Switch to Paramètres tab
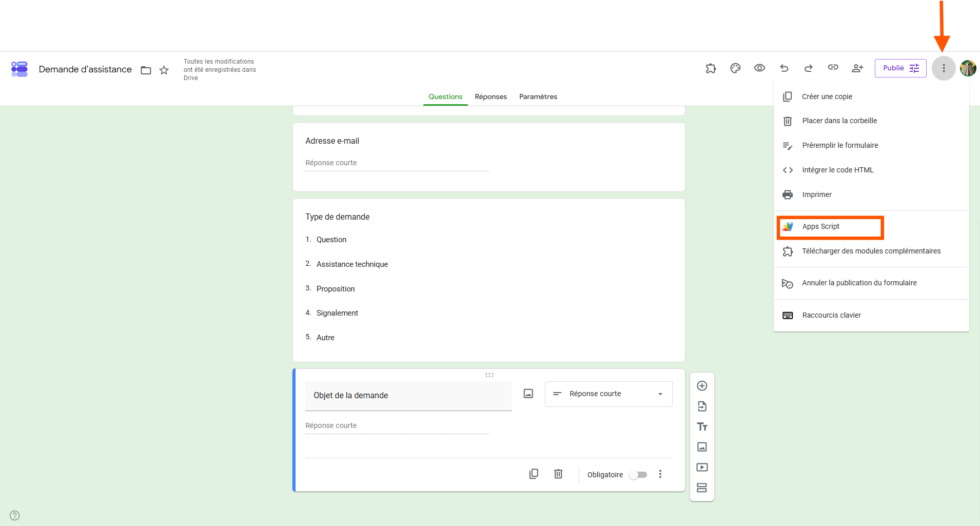The height and width of the screenshot is (526, 980). (538, 96)
